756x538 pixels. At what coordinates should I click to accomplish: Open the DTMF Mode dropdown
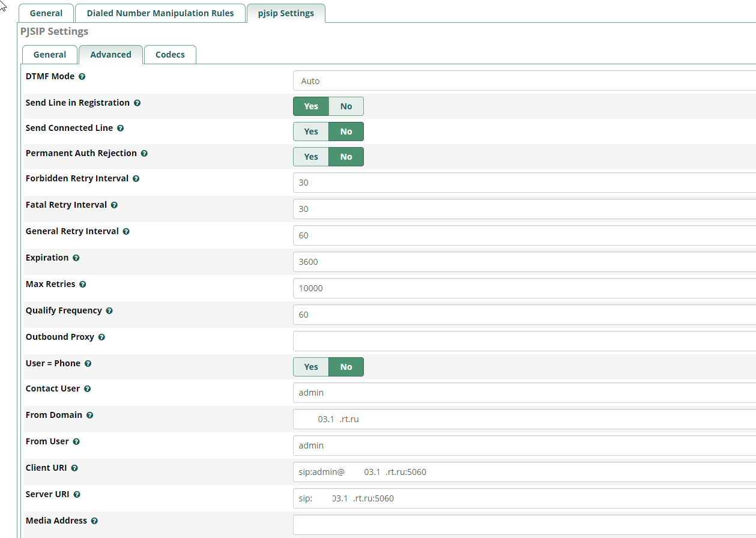point(522,81)
